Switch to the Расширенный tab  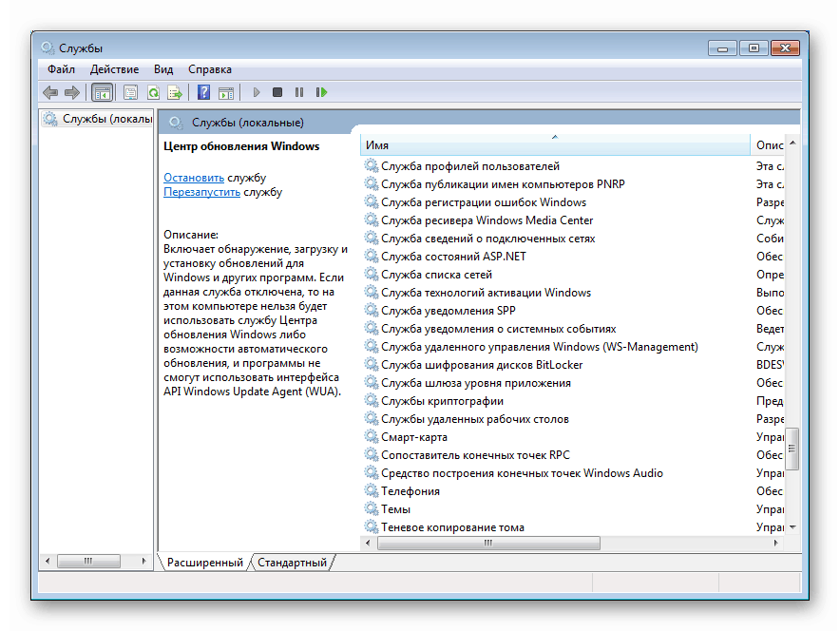coord(204,563)
